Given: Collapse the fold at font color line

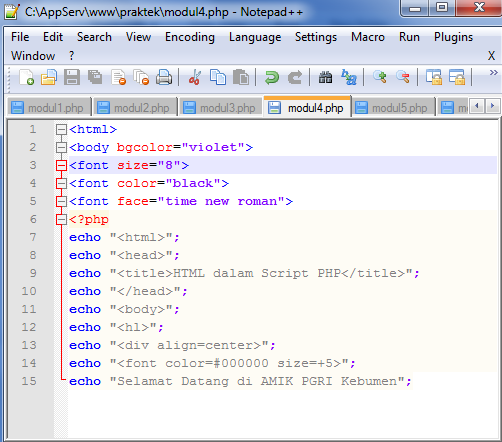Looking at the screenshot, I should point(61,183).
